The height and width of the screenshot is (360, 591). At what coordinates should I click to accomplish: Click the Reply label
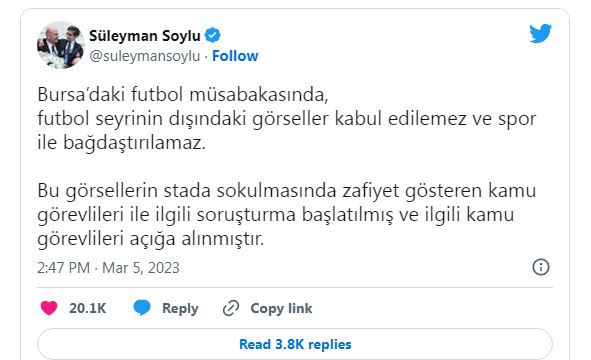click(180, 308)
